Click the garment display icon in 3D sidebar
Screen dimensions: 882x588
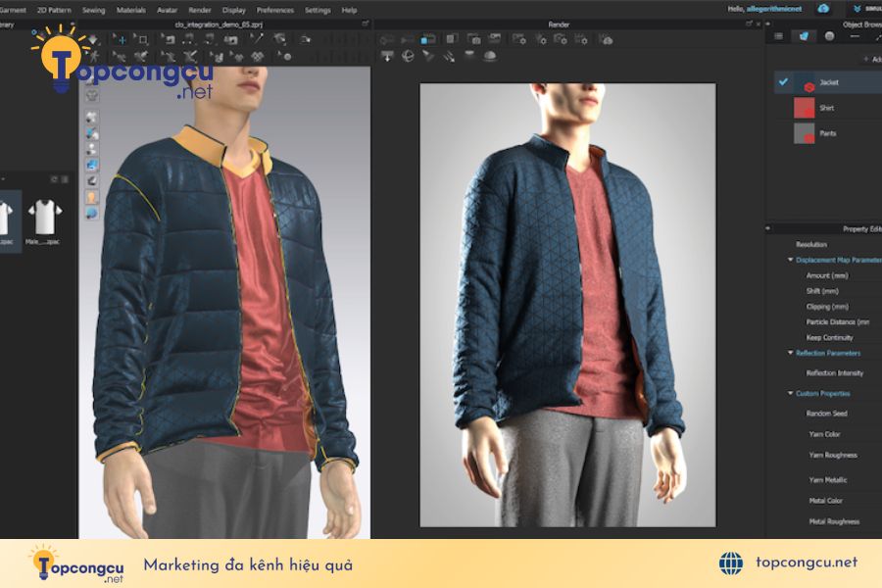pyautogui.click(x=92, y=117)
